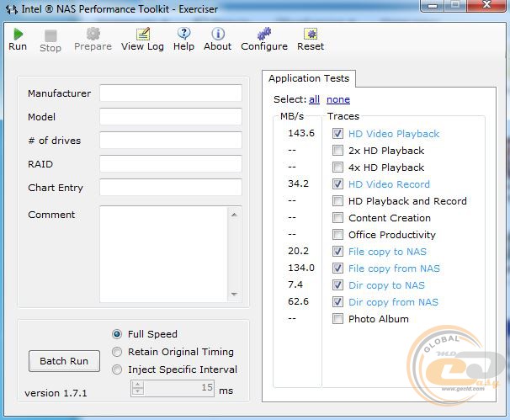The height and width of the screenshot is (420, 510).
Task: Click the 'none' select link
Action: (x=338, y=99)
